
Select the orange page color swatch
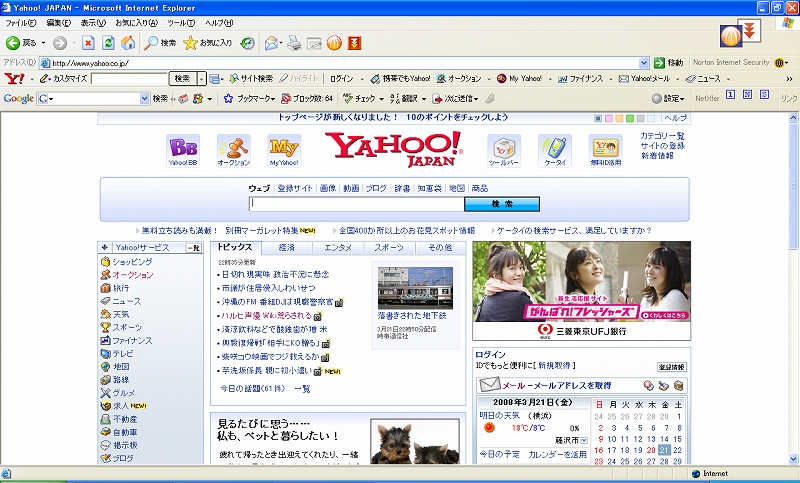tap(619, 118)
